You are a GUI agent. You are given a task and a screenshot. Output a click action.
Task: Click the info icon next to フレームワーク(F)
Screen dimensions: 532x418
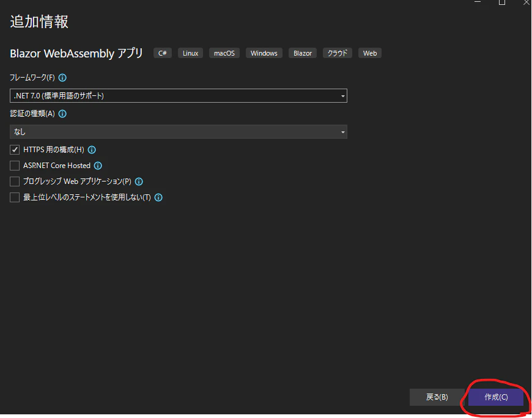[x=62, y=78]
